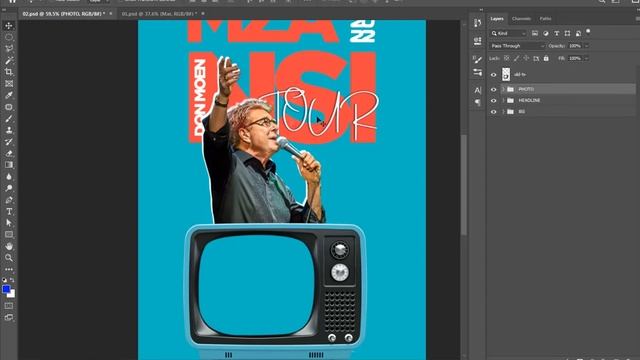Close the 02.psd document tab

(111, 14)
